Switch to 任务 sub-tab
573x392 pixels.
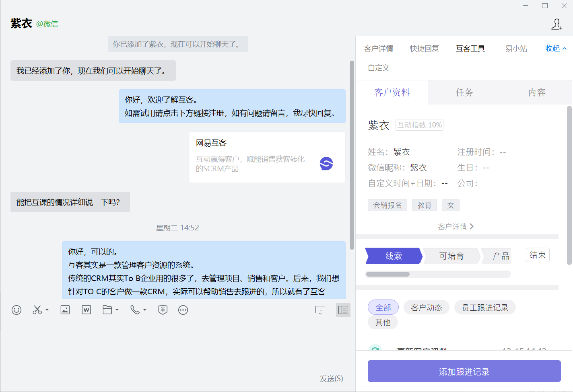[x=464, y=92]
